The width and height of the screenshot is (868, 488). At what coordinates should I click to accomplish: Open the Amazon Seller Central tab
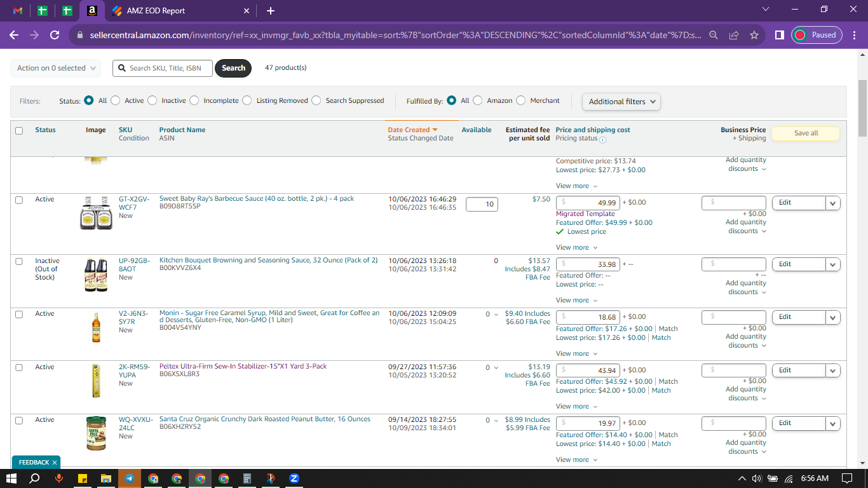[x=92, y=11]
